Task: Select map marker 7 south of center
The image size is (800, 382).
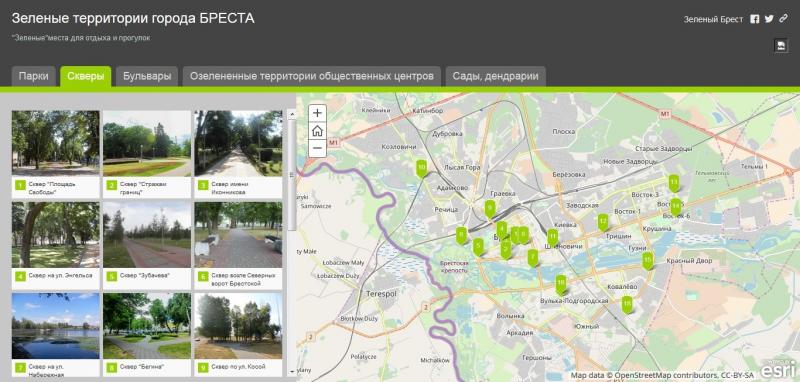Action: click(533, 258)
